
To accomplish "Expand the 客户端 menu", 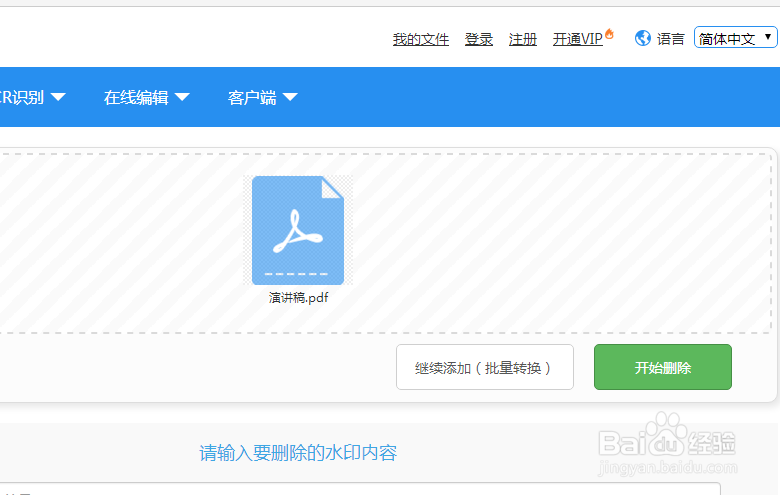I will click(x=262, y=98).
